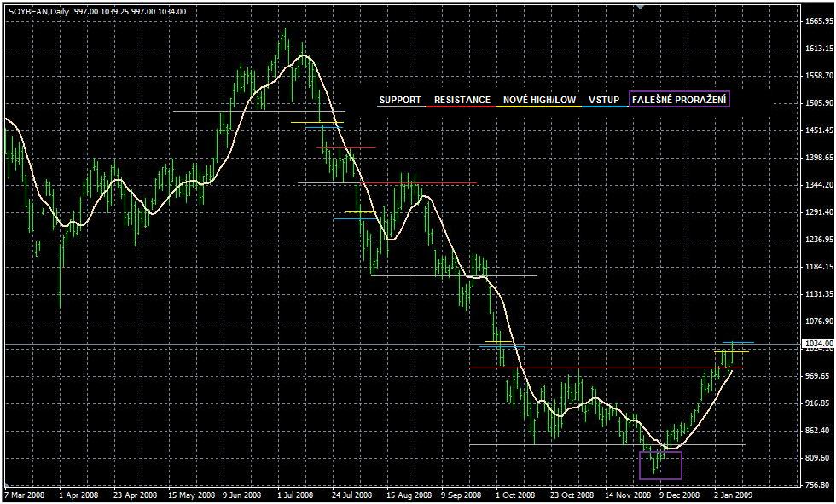
Task: Click the 14 Nov 2008 date label
Action: click(629, 495)
